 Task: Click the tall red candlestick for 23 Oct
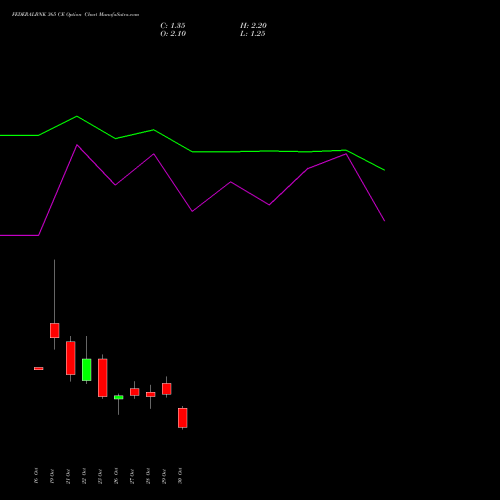[x=103, y=378]
